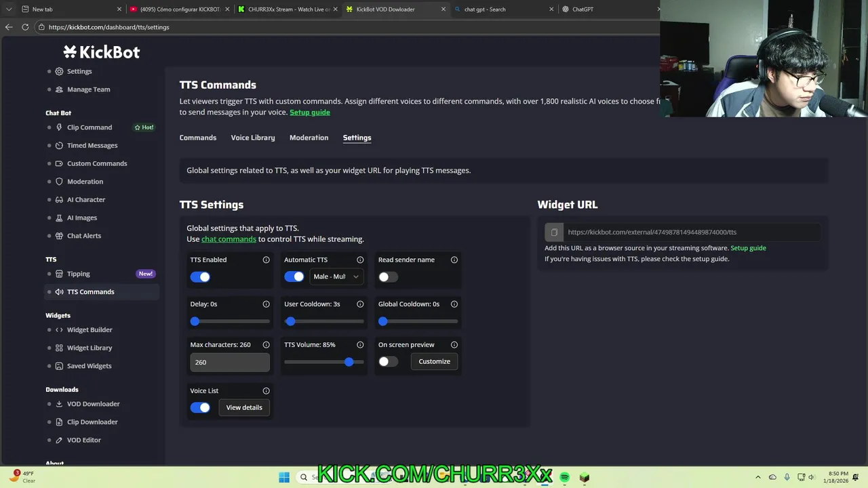
Task: Open VOD Downloader in the sidebar
Action: click(x=93, y=404)
